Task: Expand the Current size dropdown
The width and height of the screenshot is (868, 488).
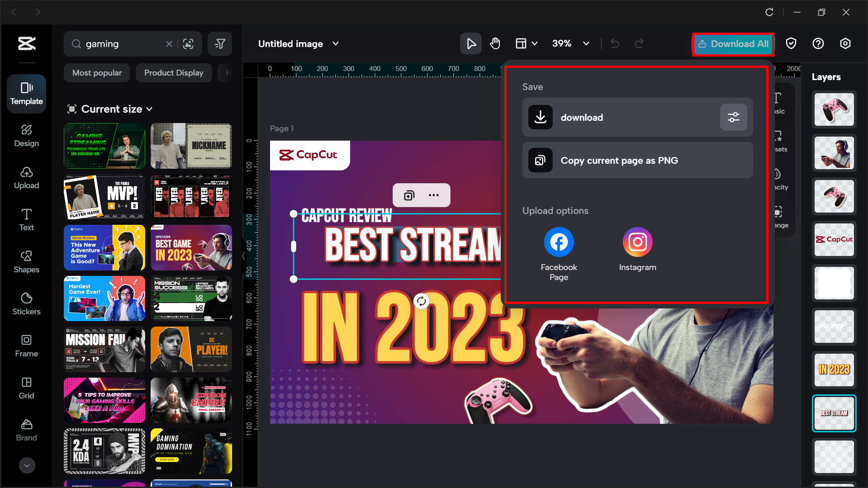Action: (110, 109)
